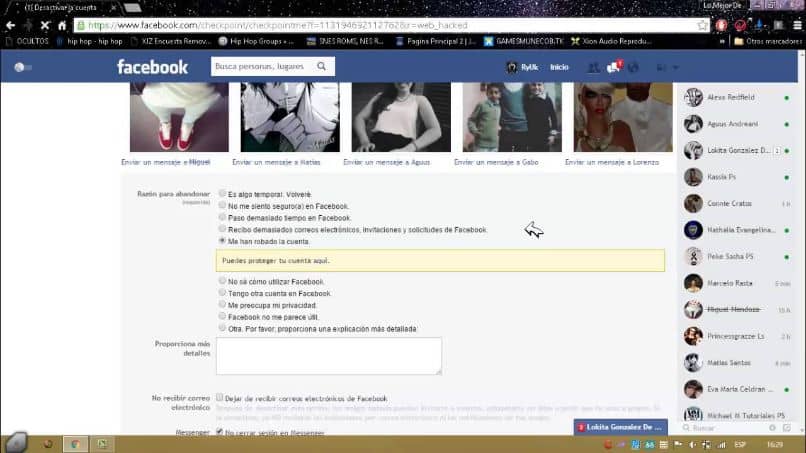Select 'Paso demasiado tiempo en Facebook' option

(x=222, y=217)
